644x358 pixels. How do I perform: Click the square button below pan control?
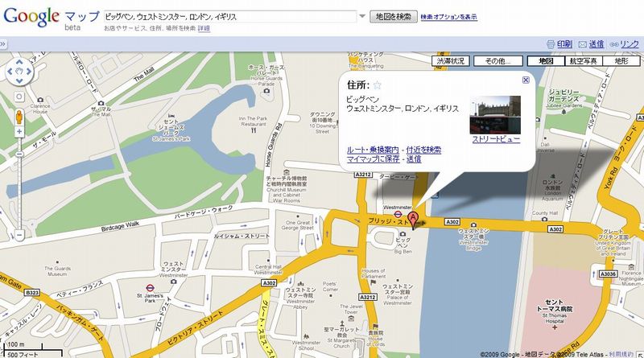[x=19, y=97]
